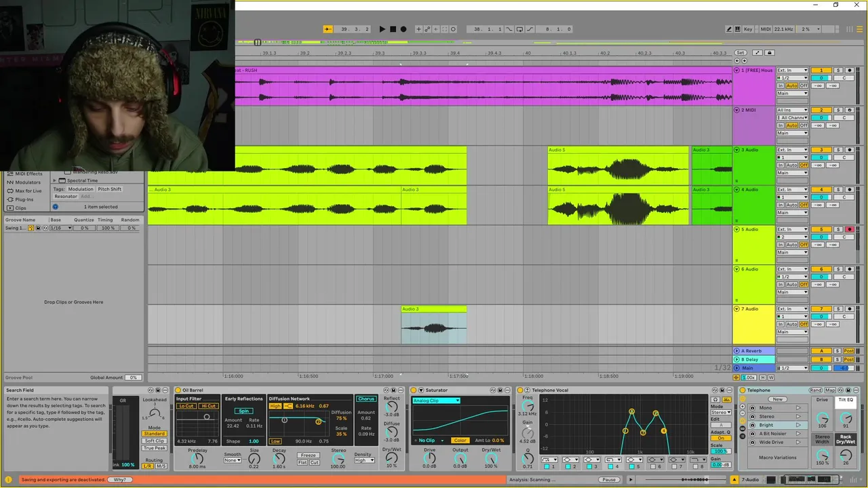Screen dimensions: 868x488
Task: Disarm recording on 5 Audio track
Action: (849, 229)
